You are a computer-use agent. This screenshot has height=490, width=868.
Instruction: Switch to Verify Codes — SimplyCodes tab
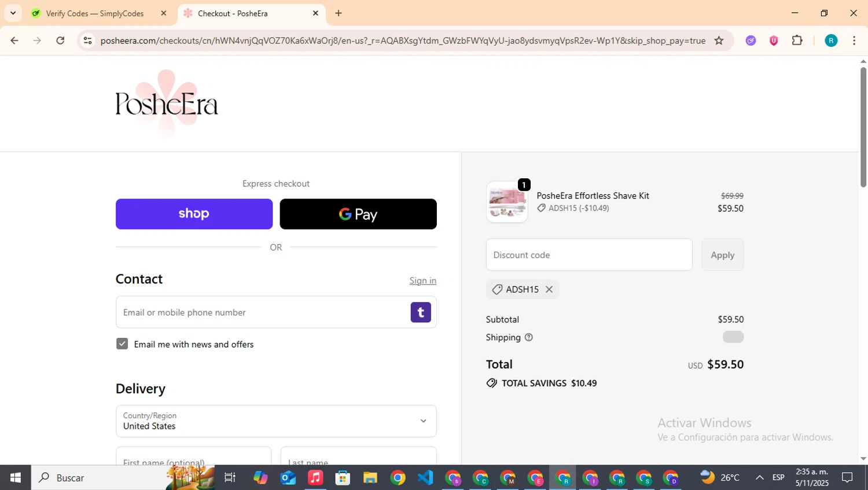click(98, 13)
